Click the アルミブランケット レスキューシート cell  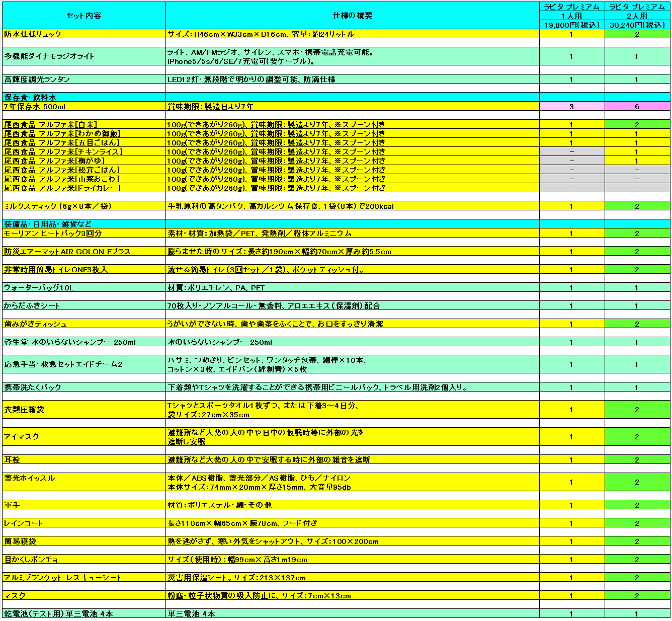[84, 578]
